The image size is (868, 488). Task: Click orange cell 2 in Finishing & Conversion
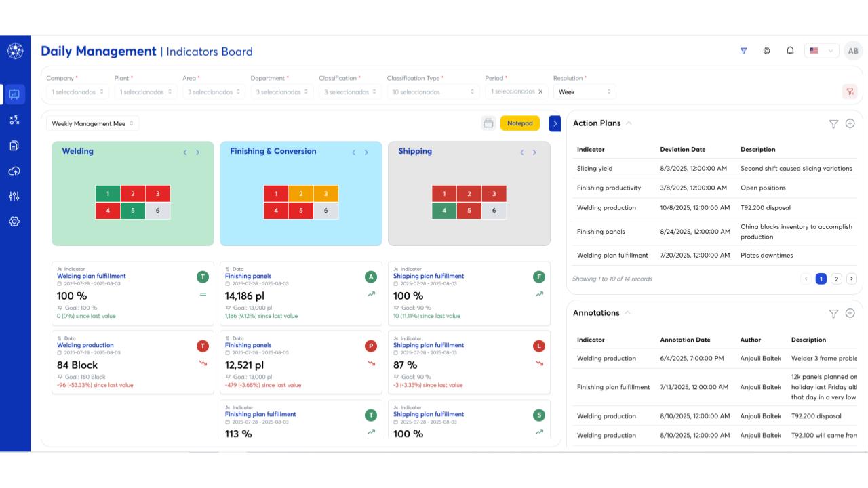coord(300,194)
